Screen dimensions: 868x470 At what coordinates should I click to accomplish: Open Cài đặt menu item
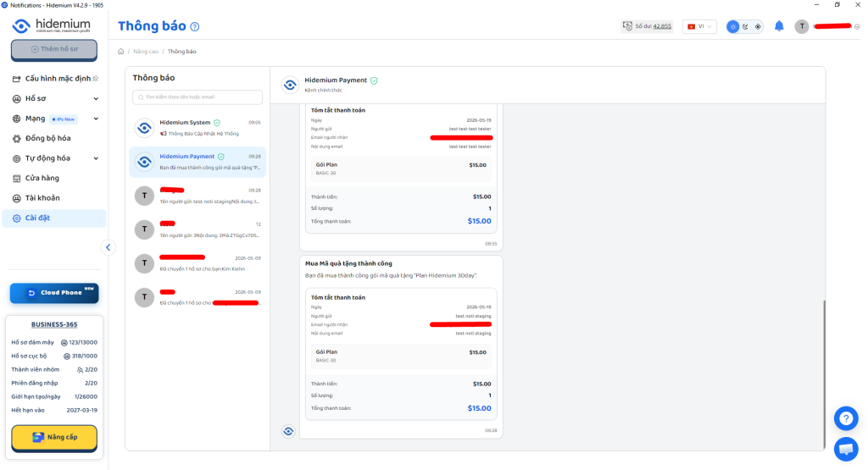[x=54, y=218]
